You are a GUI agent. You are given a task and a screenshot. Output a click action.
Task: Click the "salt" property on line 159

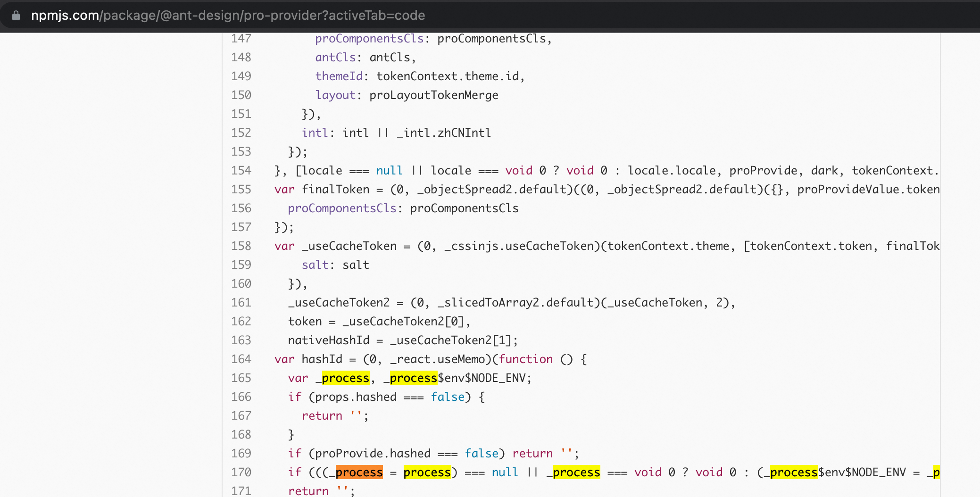pos(315,265)
